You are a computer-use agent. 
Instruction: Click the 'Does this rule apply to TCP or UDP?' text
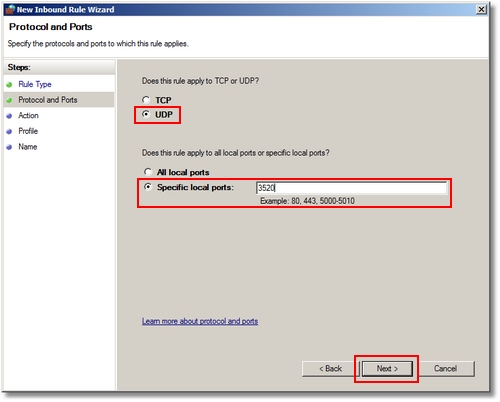[x=200, y=81]
